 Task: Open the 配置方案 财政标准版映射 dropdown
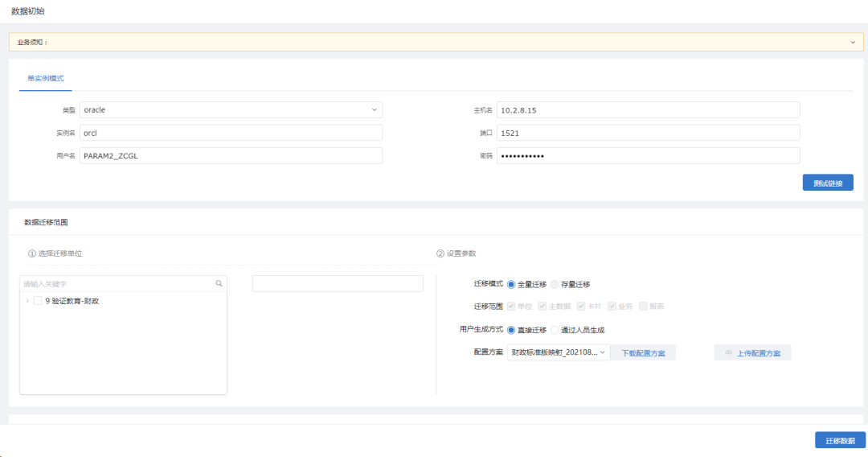[559, 352]
